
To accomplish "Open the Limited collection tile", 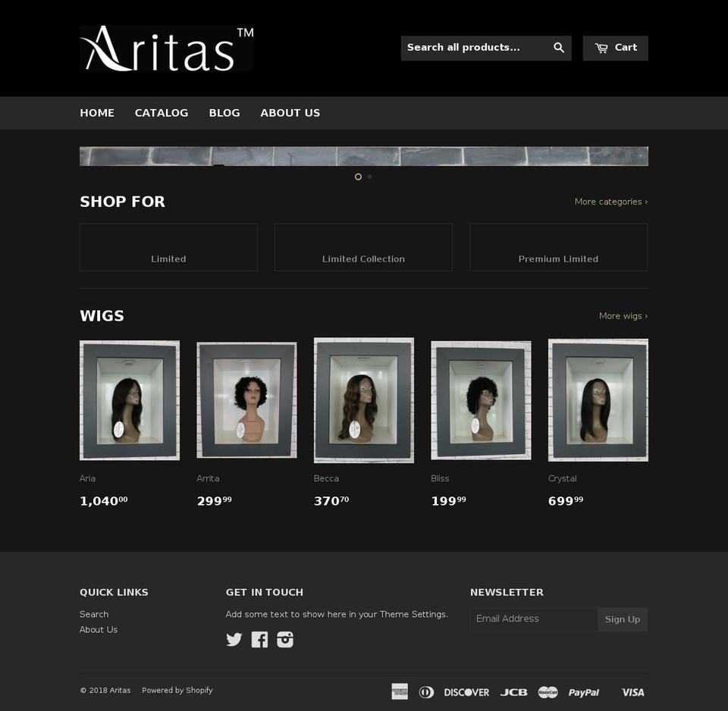I will point(168,247).
